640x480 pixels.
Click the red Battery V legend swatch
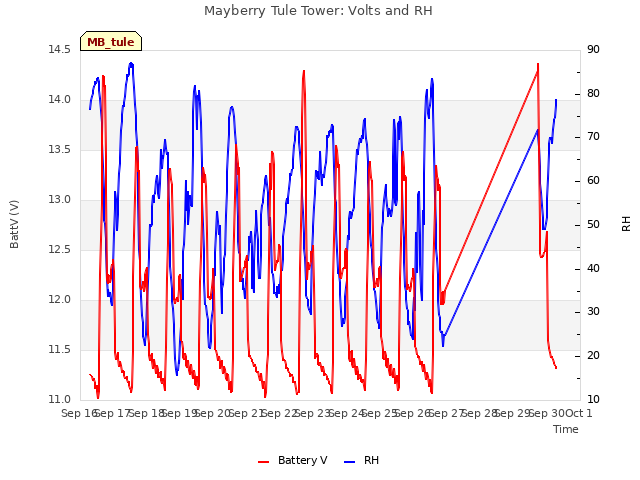click(x=264, y=462)
